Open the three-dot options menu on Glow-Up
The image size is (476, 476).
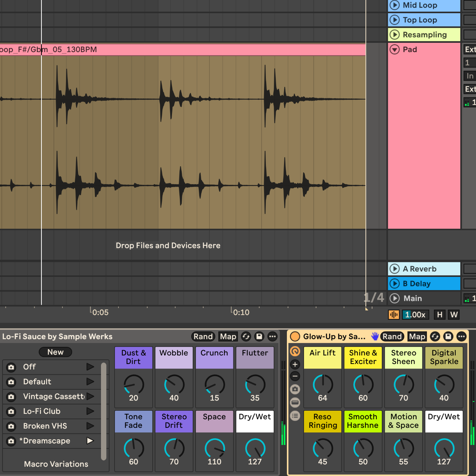tap(461, 336)
